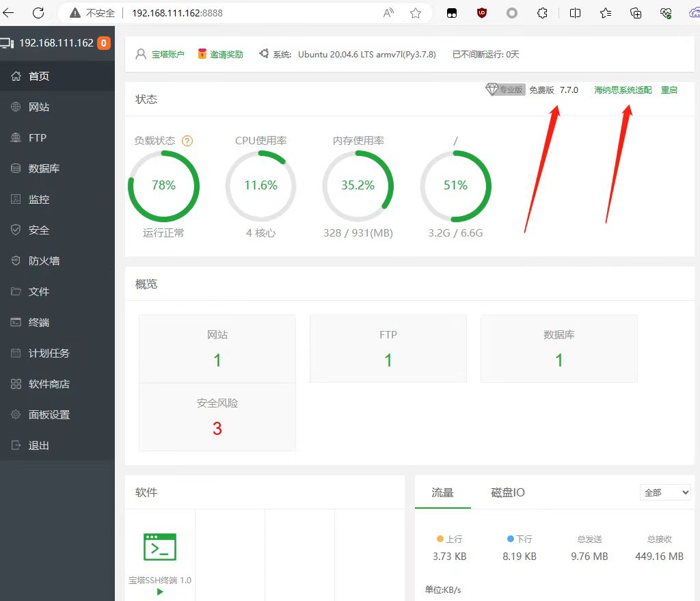
Task: Switch to the 磁盘IO tab
Action: 508,492
